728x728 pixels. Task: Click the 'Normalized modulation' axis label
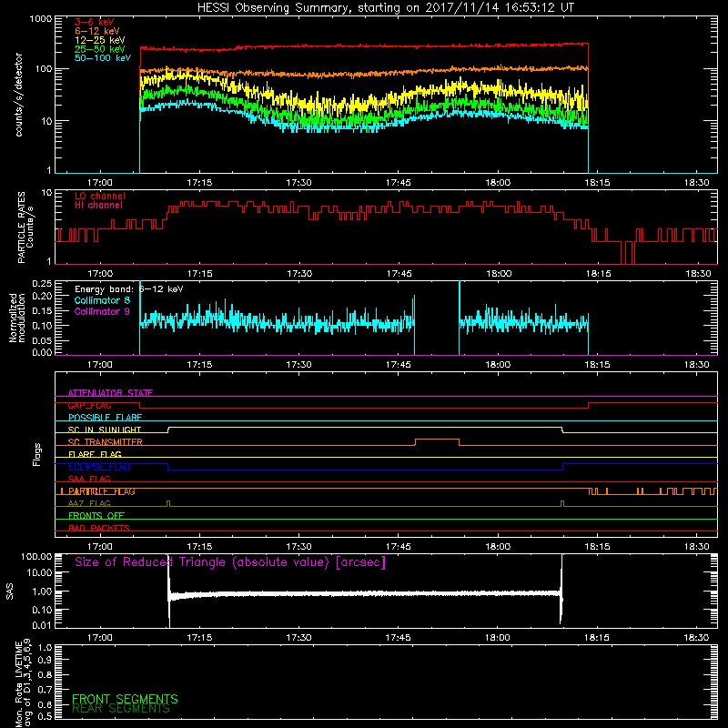(17, 318)
